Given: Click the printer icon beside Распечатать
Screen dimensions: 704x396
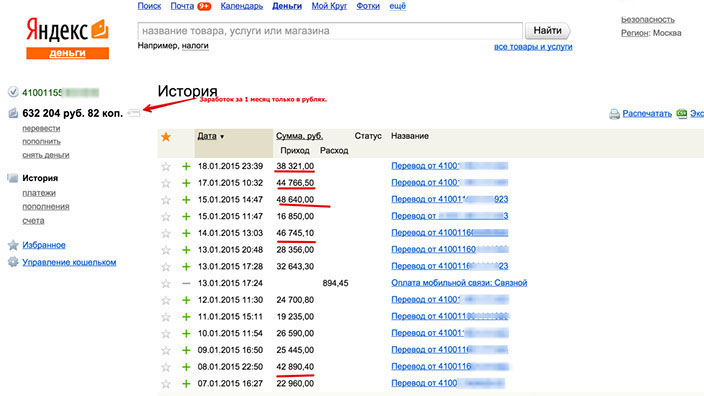Looking at the screenshot, I should (614, 114).
